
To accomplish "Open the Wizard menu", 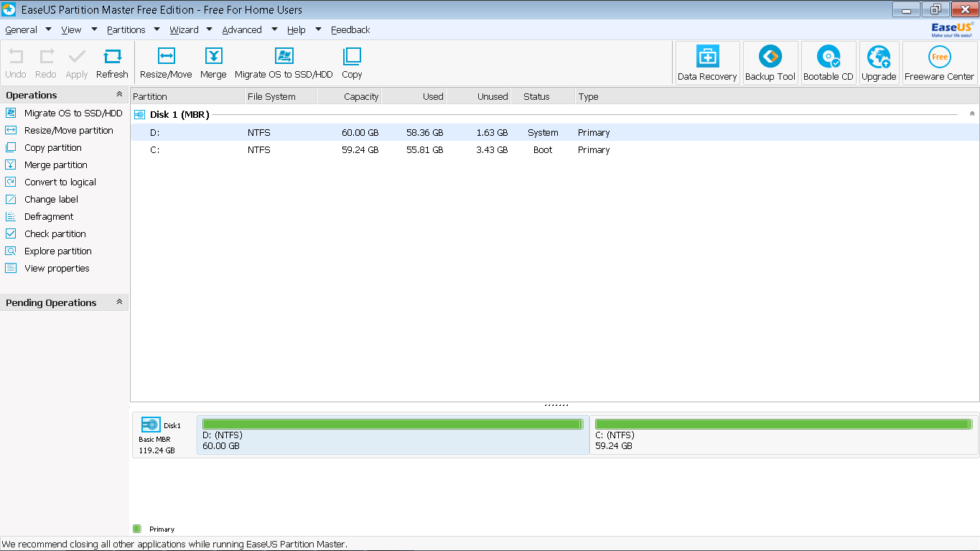I will tap(184, 30).
